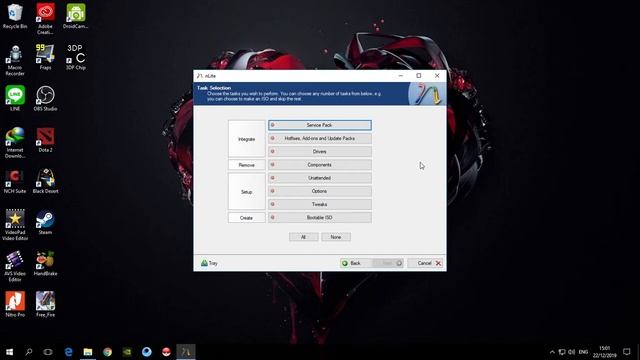Switch ENG input language indicator
The width and height of the screenshot is (640, 360).
pos(584,352)
